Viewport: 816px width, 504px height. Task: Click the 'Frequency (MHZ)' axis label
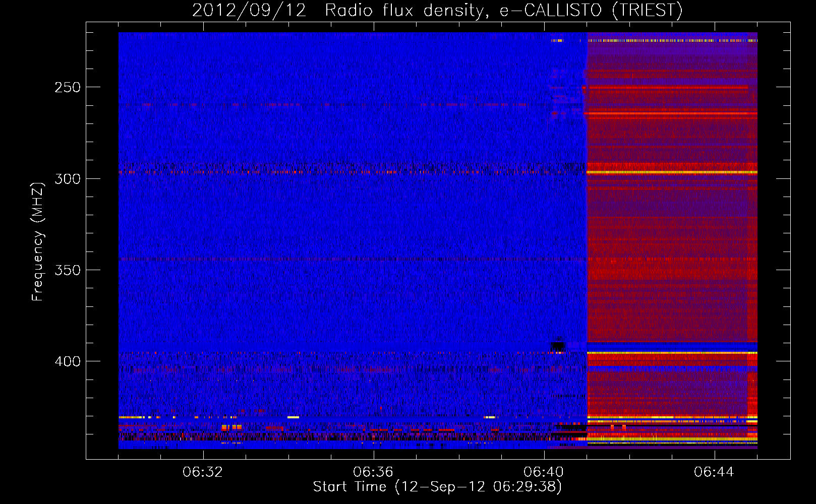click(x=38, y=241)
